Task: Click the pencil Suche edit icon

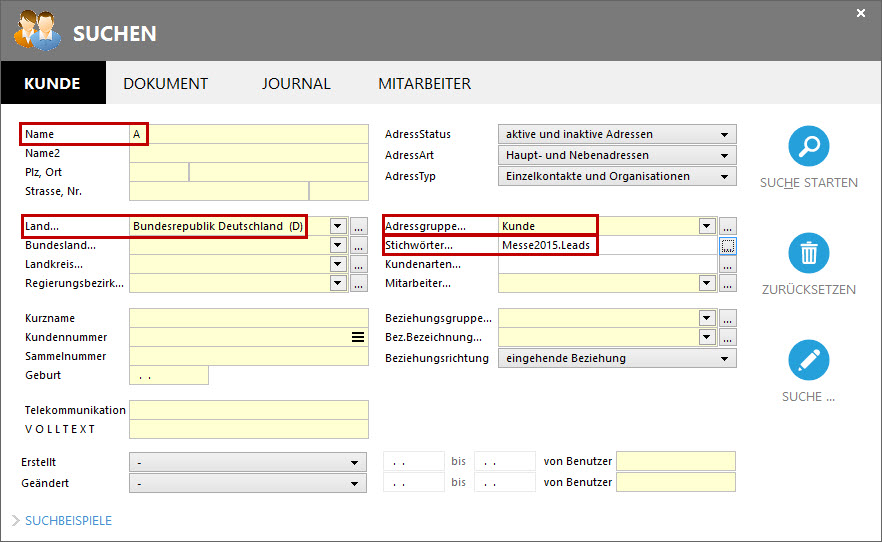Action: (x=808, y=360)
